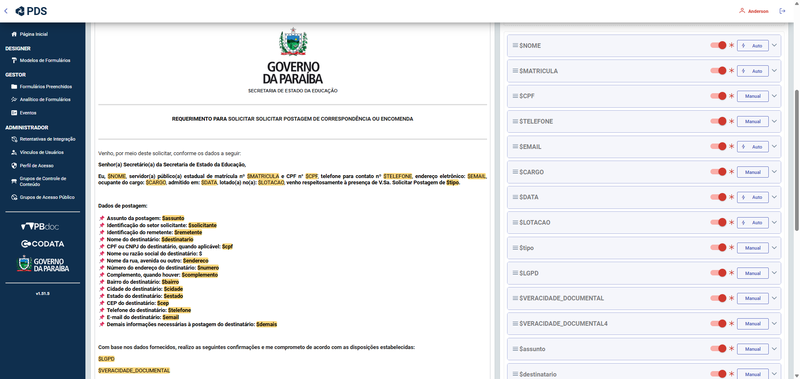Image resolution: width=800 pixels, height=379 pixels.
Task: Click the Auto button for $NOME
Action: tap(753, 45)
